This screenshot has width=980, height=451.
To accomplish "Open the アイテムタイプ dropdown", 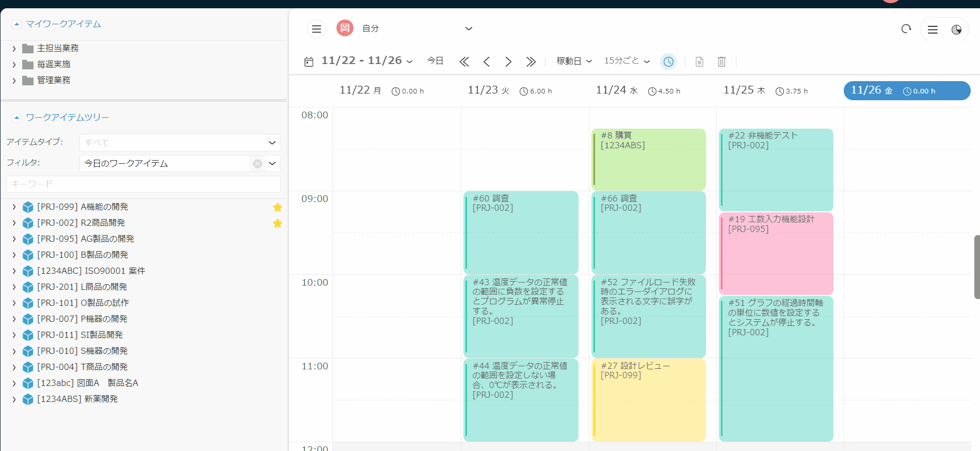I will tap(180, 143).
